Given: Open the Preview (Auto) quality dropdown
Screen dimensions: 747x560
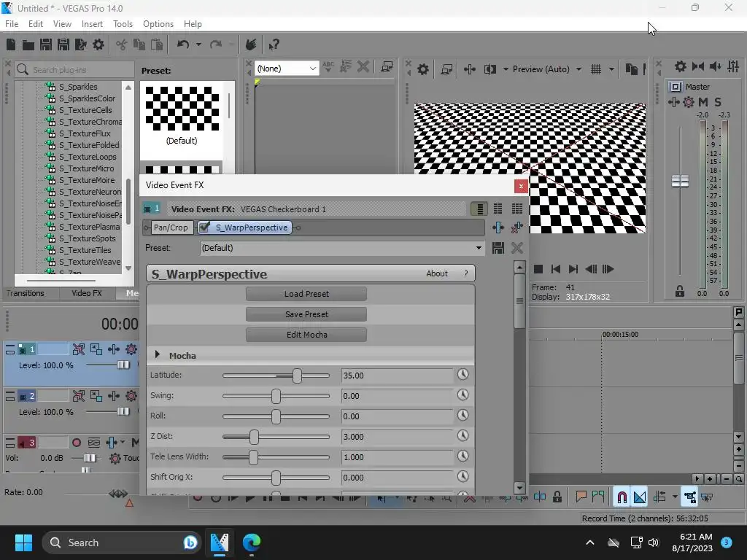Looking at the screenshot, I should click(x=578, y=69).
